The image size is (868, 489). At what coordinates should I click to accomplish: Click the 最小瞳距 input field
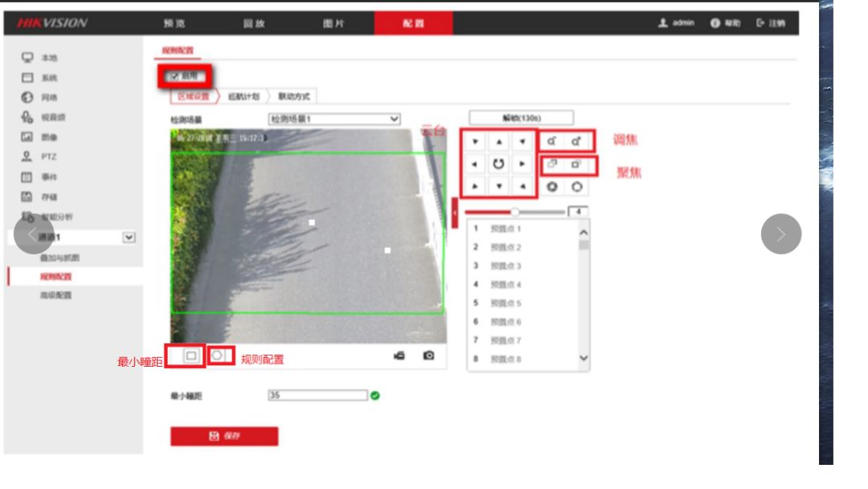coord(317,395)
